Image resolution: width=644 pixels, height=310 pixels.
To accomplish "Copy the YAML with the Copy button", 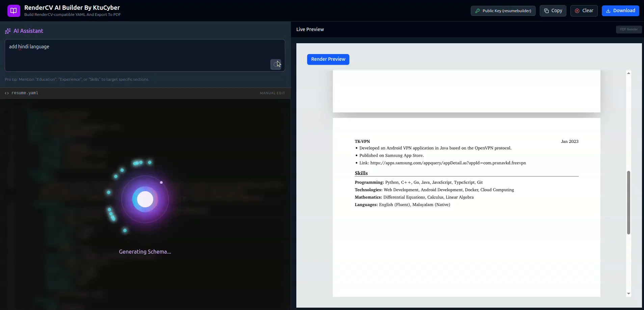I will pyautogui.click(x=553, y=11).
